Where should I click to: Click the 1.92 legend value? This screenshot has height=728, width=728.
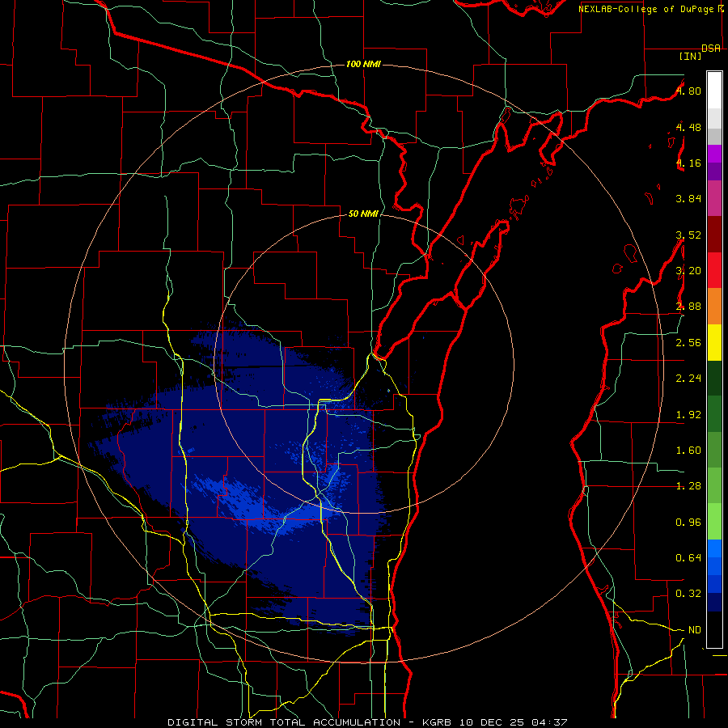[688, 415]
